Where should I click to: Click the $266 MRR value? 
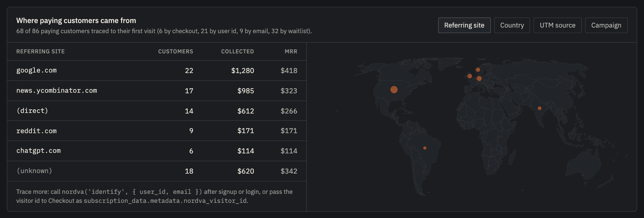pyautogui.click(x=289, y=111)
